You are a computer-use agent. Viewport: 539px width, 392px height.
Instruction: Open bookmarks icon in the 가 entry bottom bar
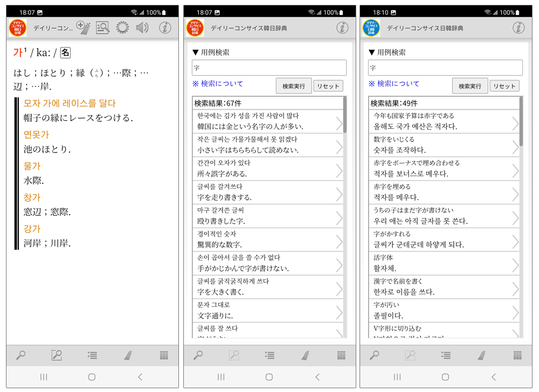[128, 355]
